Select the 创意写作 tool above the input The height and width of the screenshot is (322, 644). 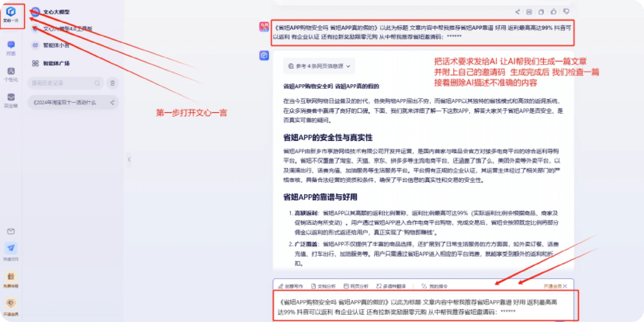coord(291,286)
